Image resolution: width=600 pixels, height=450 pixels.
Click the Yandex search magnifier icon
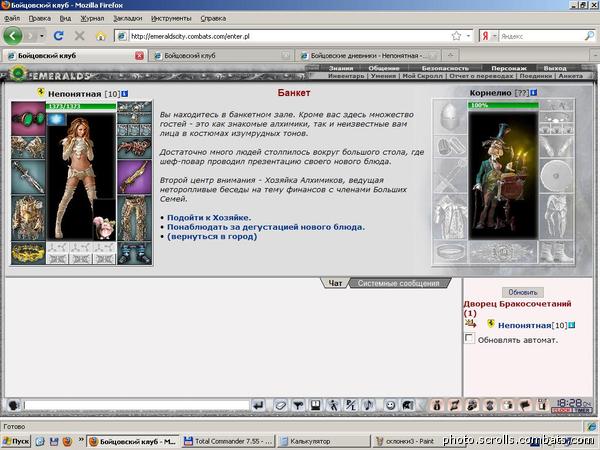[589, 36]
